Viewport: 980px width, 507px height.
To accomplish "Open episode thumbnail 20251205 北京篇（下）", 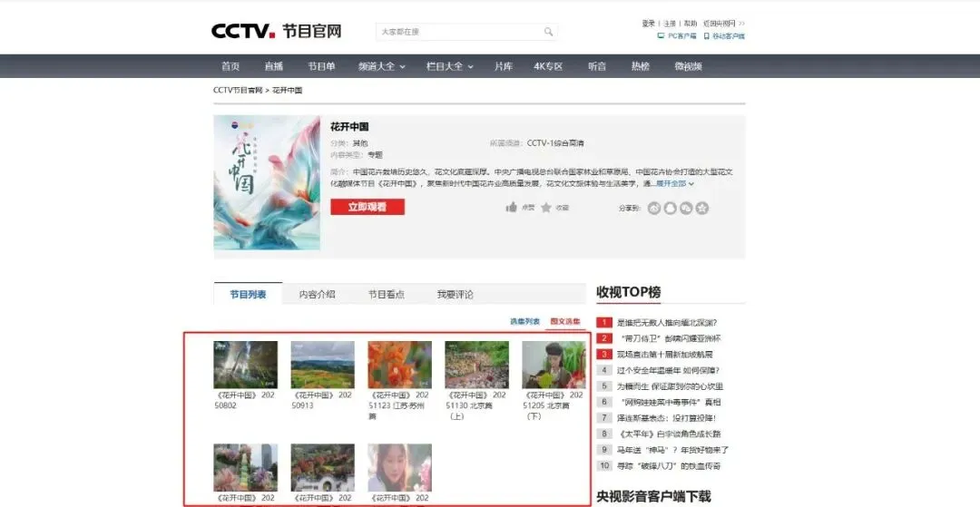I will tap(554, 365).
